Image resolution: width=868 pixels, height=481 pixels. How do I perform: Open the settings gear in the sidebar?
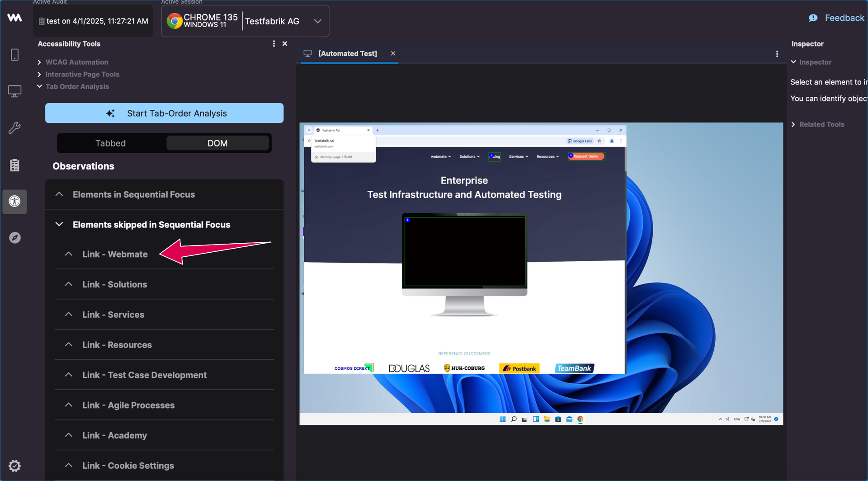pos(14,466)
